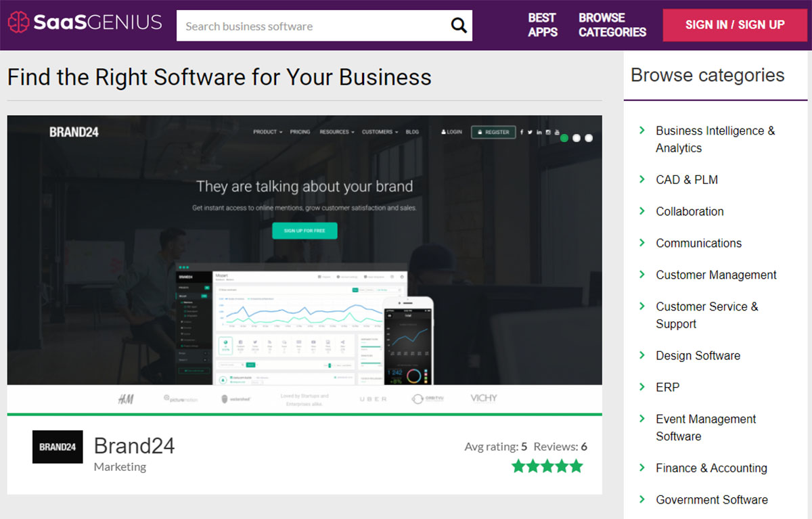Click chevron beside Event Management Software
The width and height of the screenshot is (812, 519).
642,418
